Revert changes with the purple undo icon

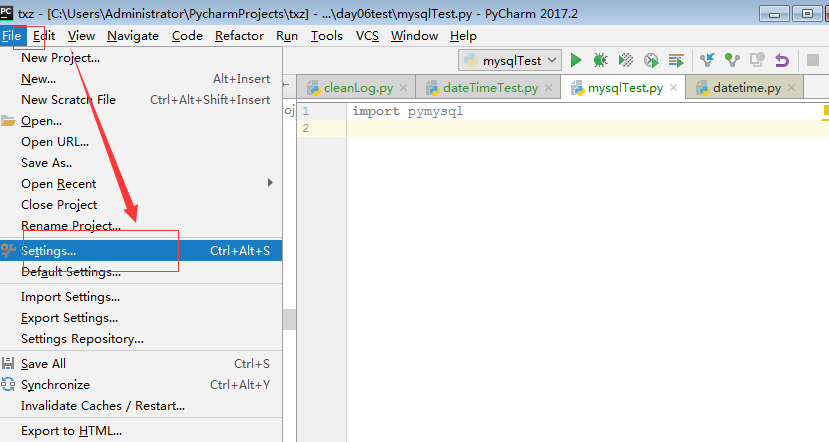pos(782,60)
